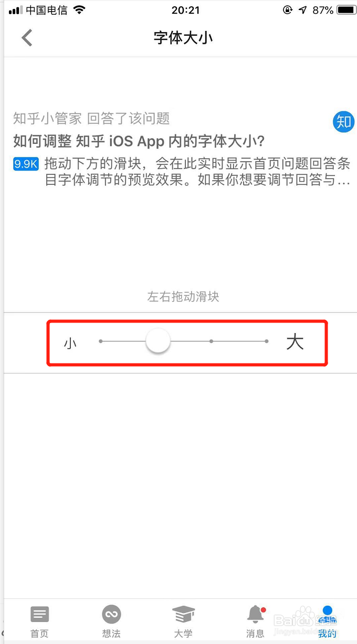Open the 消息 bell notification icon

(x=256, y=614)
